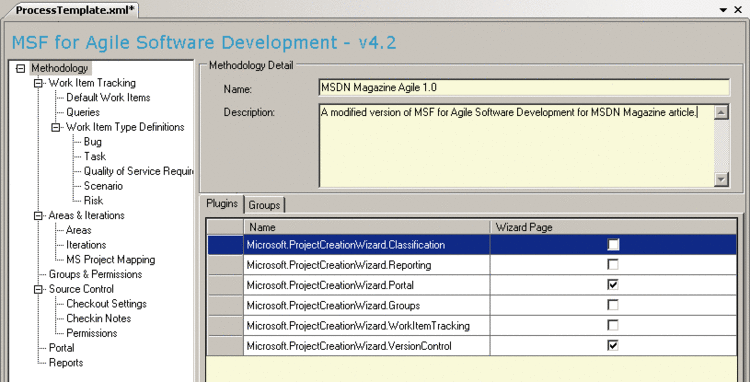Select the Methodology tree item
750x382 pixels.
(x=60, y=68)
